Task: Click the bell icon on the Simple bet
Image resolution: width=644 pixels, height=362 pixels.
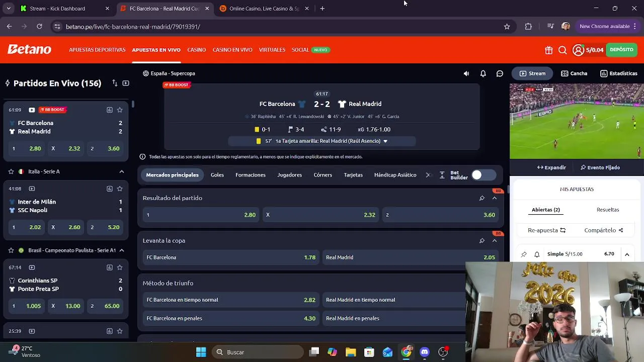Action: pyautogui.click(x=537, y=254)
